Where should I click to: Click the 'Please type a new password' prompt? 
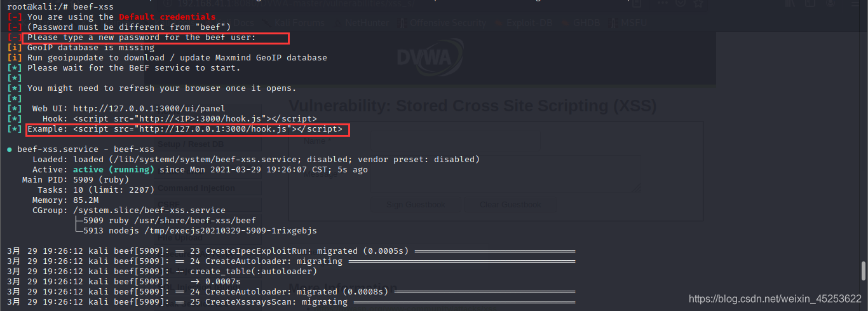(x=141, y=37)
